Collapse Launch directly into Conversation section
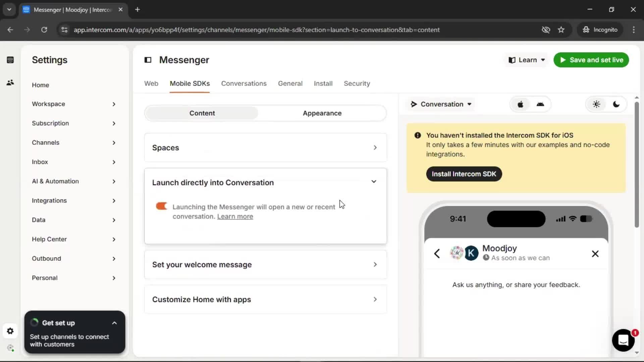The height and width of the screenshot is (362, 644). point(265,182)
